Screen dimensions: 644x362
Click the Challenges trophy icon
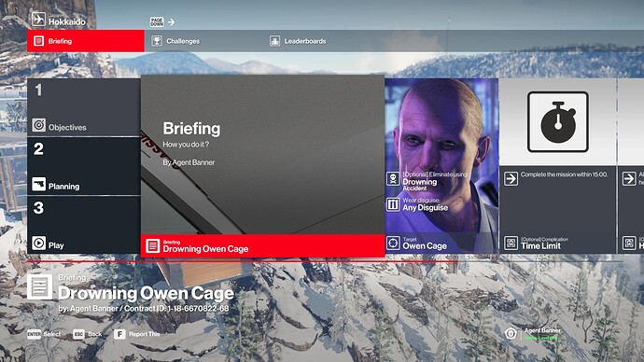pyautogui.click(x=157, y=41)
